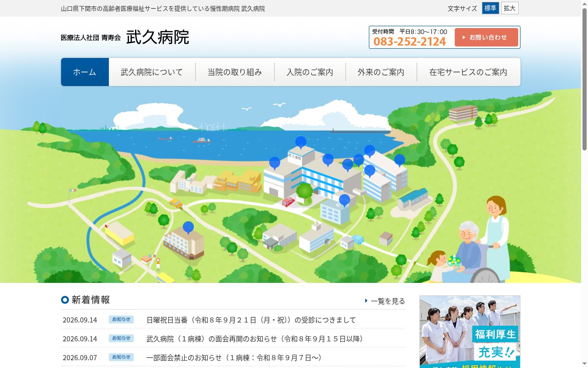The image size is (588, 368).
Task: Go to the ホーム tab
Action: 85,72
